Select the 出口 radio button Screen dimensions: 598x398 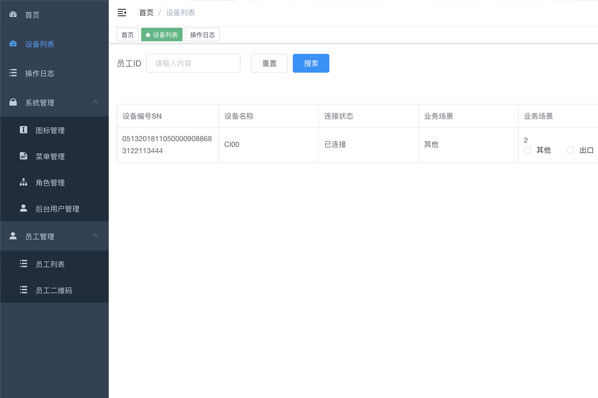pyautogui.click(x=570, y=150)
